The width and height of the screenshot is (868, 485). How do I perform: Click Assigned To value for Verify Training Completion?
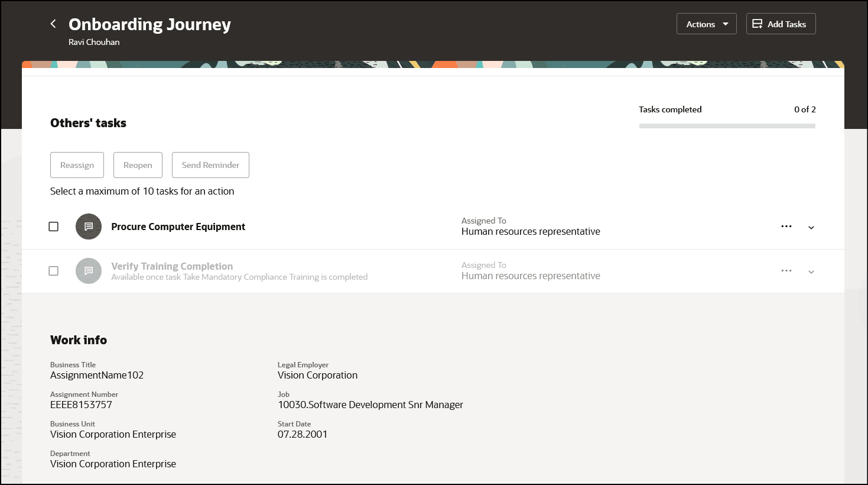coord(531,276)
